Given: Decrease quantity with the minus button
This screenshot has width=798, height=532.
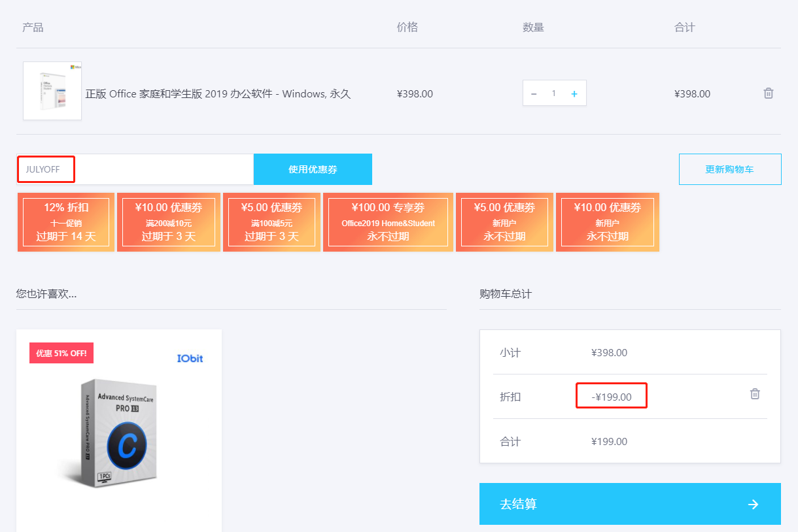Looking at the screenshot, I should pos(534,93).
